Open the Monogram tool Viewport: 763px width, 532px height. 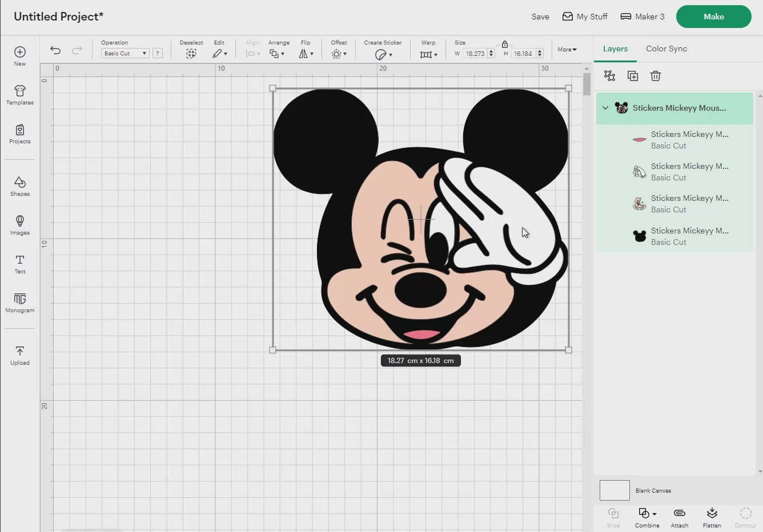(20, 303)
